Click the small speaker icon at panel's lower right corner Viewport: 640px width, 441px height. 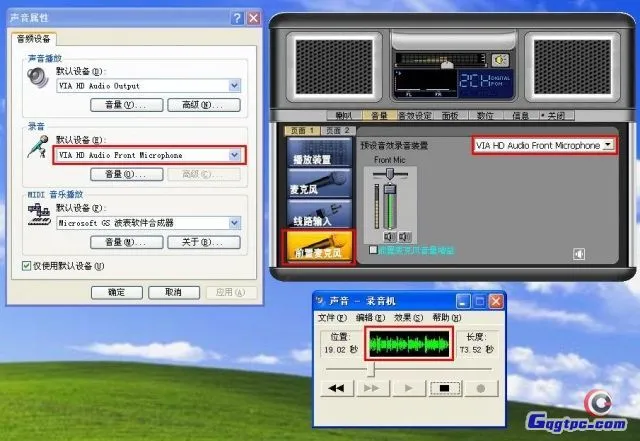pyautogui.click(x=579, y=254)
